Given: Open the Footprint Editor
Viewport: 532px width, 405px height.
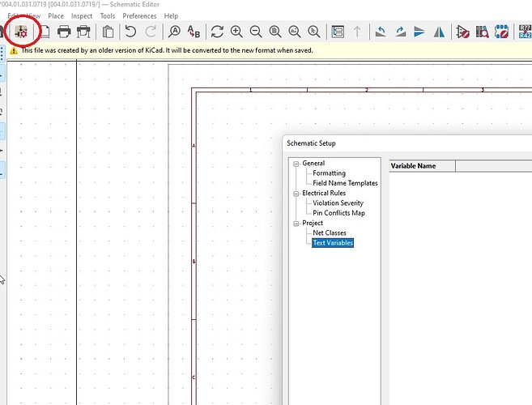Looking at the screenshot, I should (x=501, y=32).
